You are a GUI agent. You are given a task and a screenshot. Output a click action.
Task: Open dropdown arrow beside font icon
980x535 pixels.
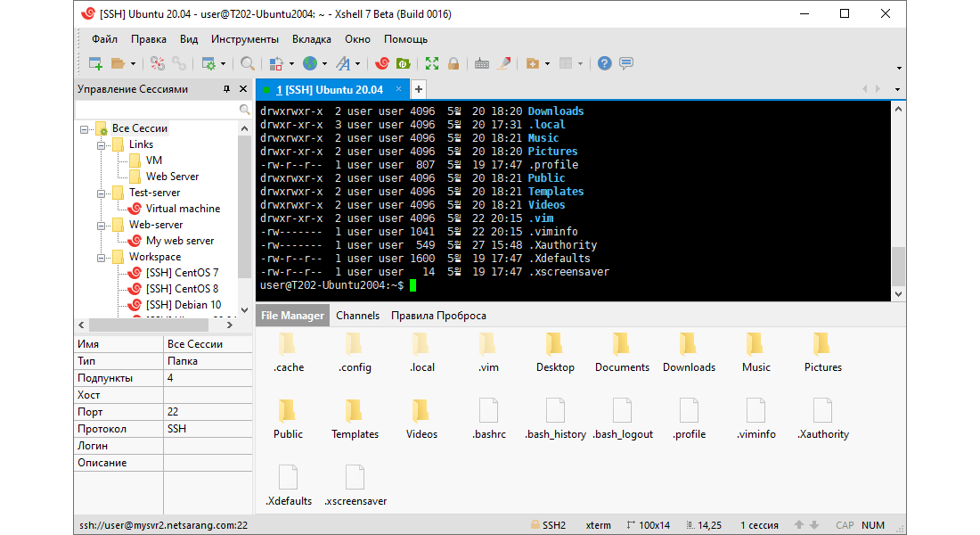coord(357,64)
